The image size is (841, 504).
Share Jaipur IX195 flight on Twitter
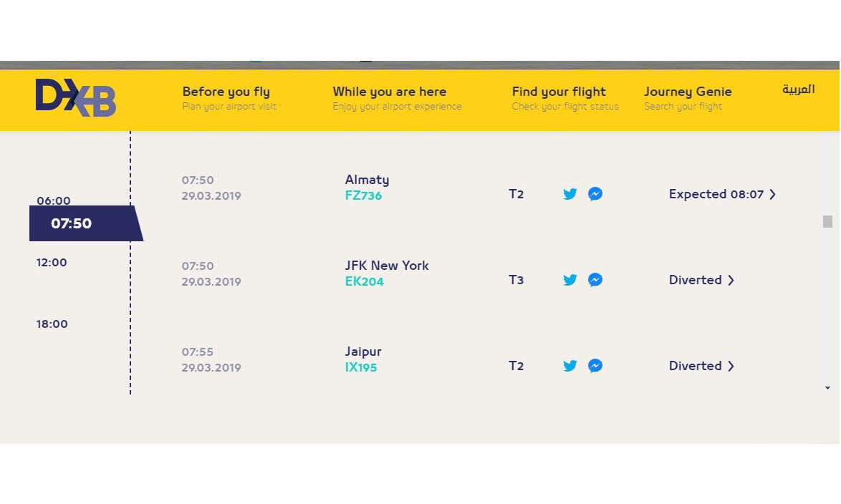tap(570, 366)
